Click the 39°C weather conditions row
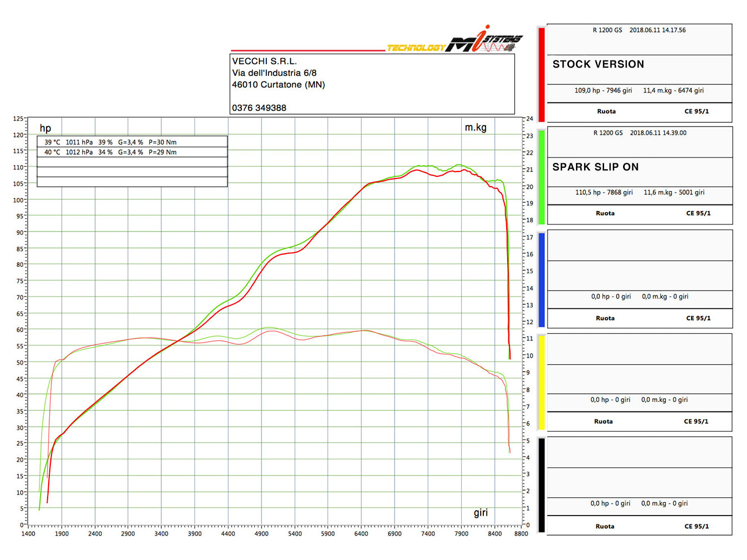This screenshot has height=560, width=747. coord(132,142)
